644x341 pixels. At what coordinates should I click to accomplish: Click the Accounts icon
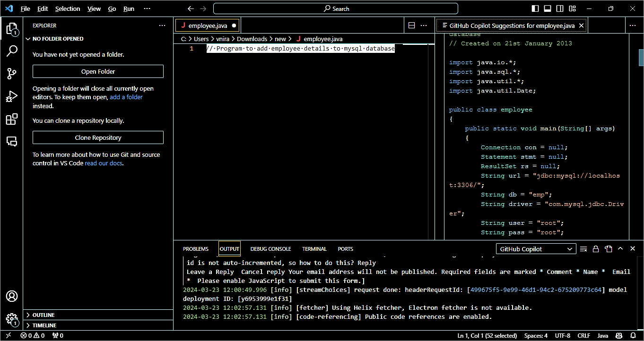click(11, 296)
